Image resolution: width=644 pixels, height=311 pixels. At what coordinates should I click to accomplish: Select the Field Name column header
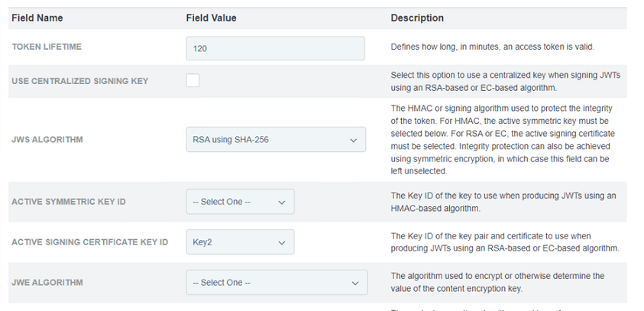pyautogui.click(x=37, y=18)
